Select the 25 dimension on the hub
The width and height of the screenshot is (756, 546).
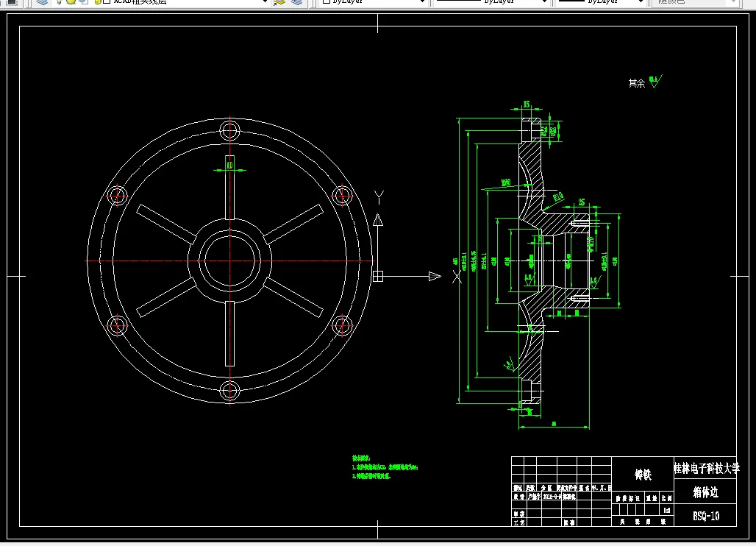(582, 202)
